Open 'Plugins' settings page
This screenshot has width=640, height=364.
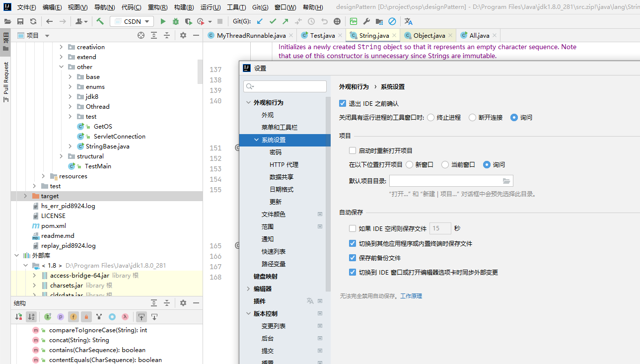click(x=260, y=301)
